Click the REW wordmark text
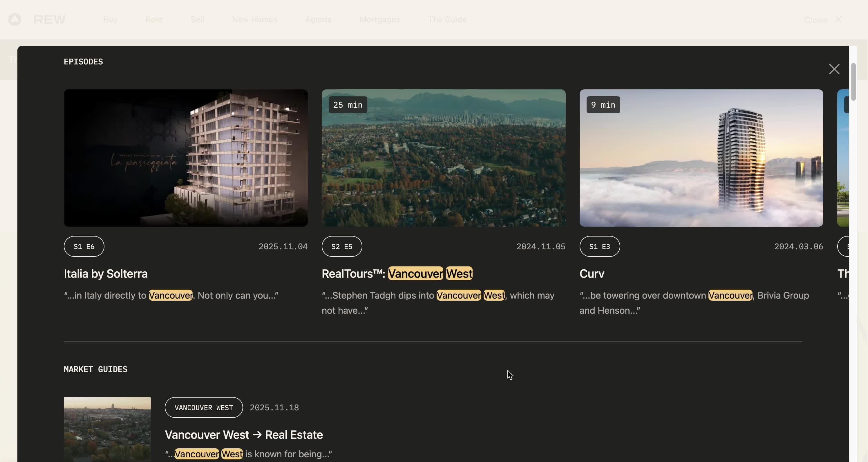The image size is (868, 462). [49, 19]
